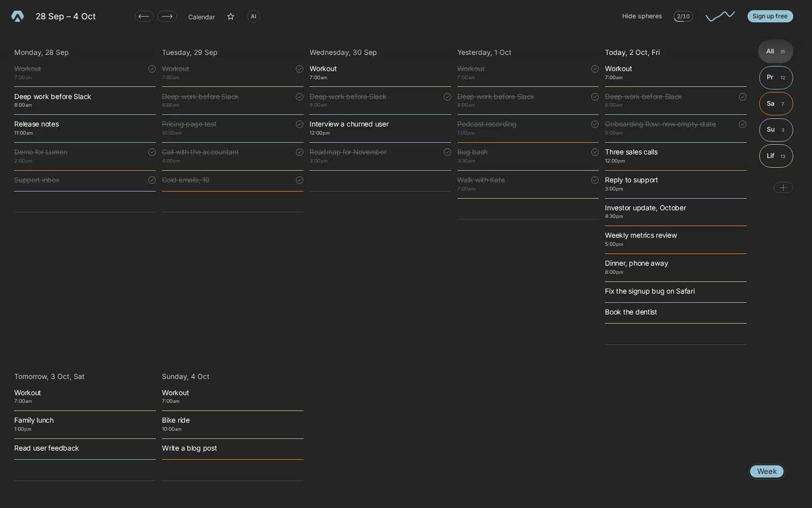Screen dimensions: 812x508
Task: Click Hide spheres
Action: (x=642, y=16)
